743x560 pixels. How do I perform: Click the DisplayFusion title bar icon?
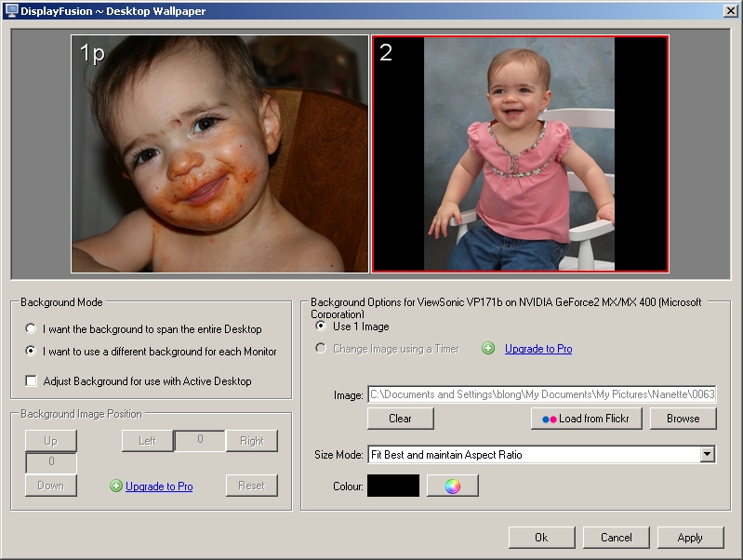pyautogui.click(x=11, y=10)
